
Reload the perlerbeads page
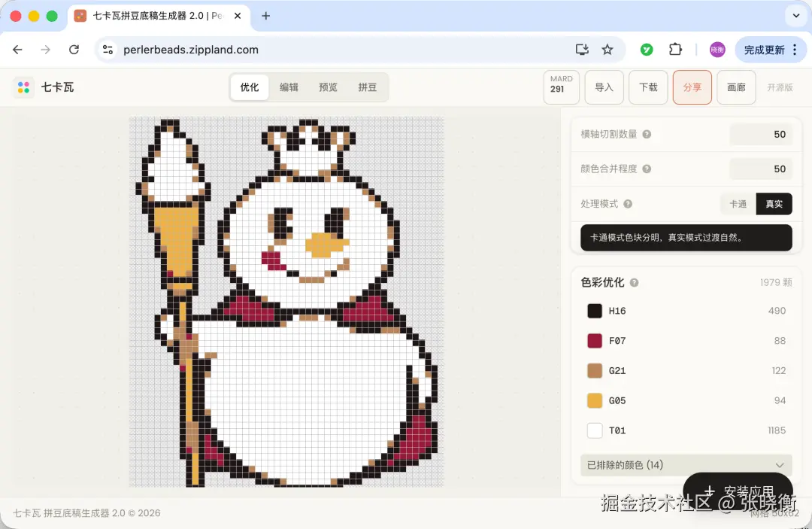tap(74, 50)
